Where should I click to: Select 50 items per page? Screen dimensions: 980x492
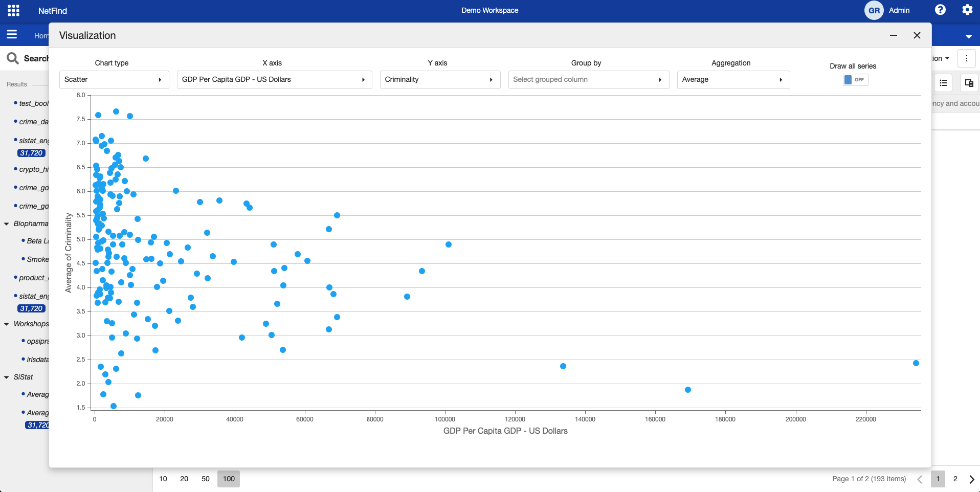[206, 479]
